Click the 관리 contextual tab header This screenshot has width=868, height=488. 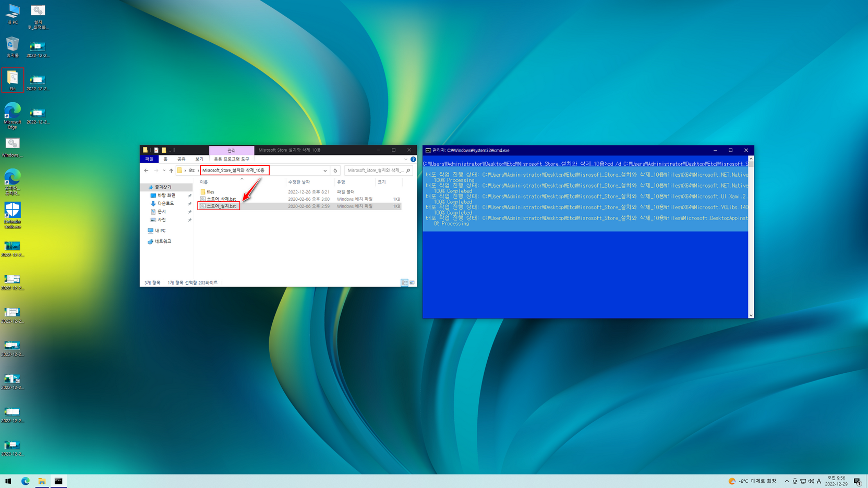pos(232,150)
